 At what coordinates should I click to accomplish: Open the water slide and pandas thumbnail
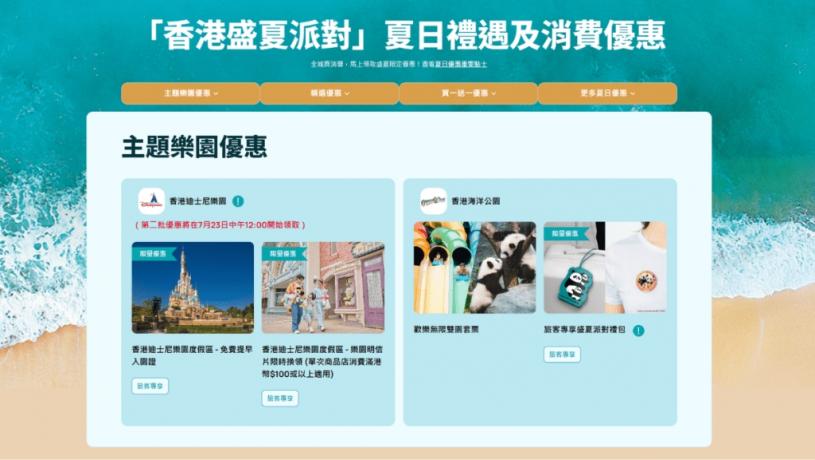coord(475,268)
